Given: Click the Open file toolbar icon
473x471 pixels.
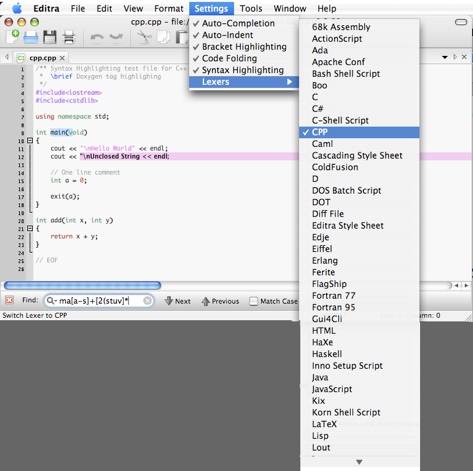Looking at the screenshot, I should tap(31, 37).
